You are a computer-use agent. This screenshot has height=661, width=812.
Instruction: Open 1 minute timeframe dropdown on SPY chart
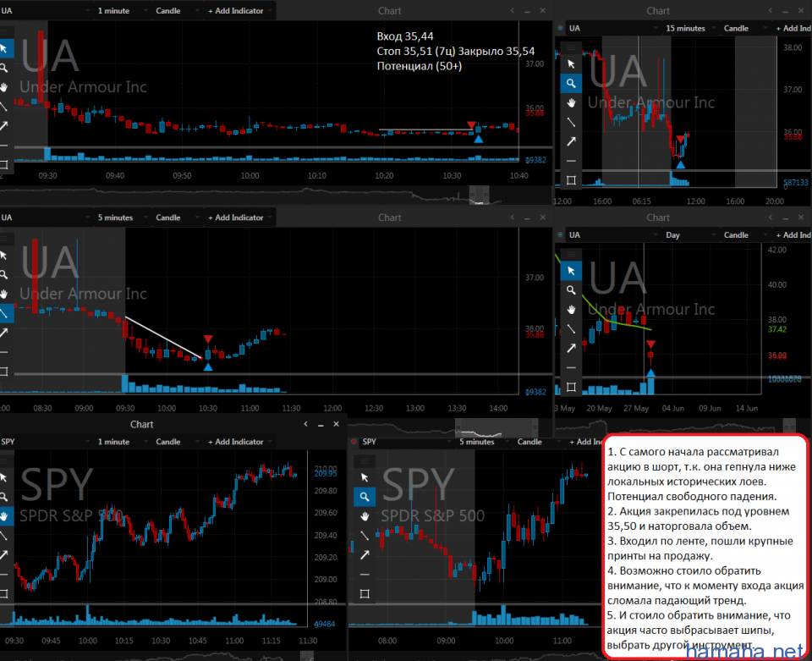[x=122, y=441]
